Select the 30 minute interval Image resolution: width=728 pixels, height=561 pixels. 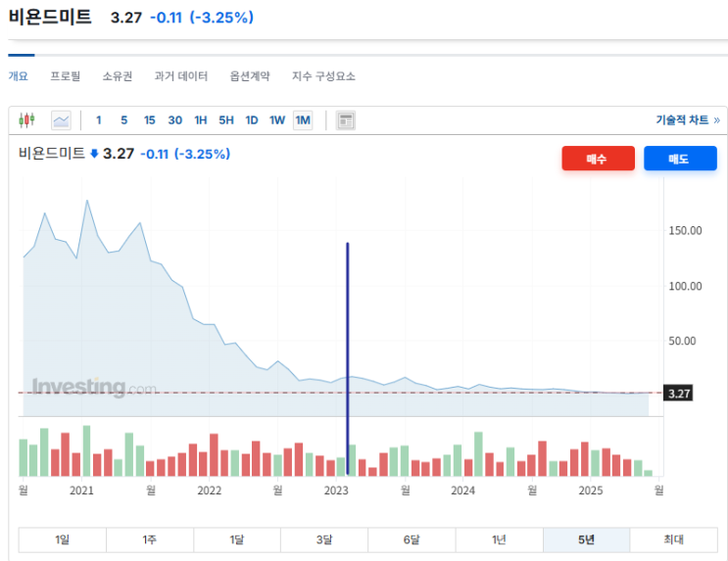click(x=175, y=120)
